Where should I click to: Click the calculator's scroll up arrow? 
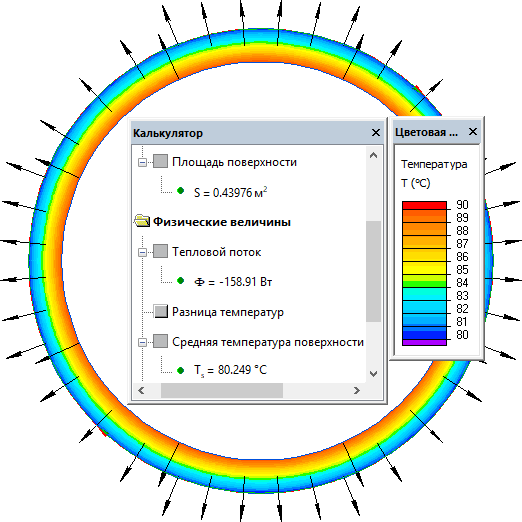[374, 155]
